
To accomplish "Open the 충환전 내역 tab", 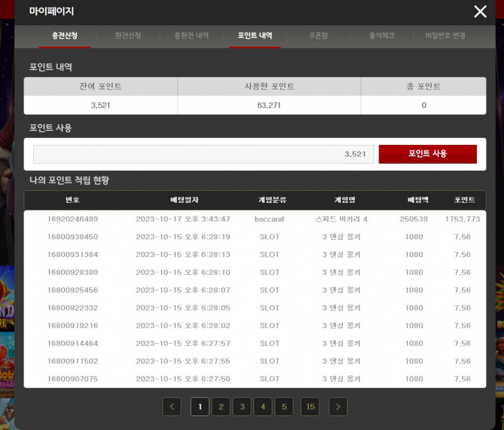I will pos(191,36).
